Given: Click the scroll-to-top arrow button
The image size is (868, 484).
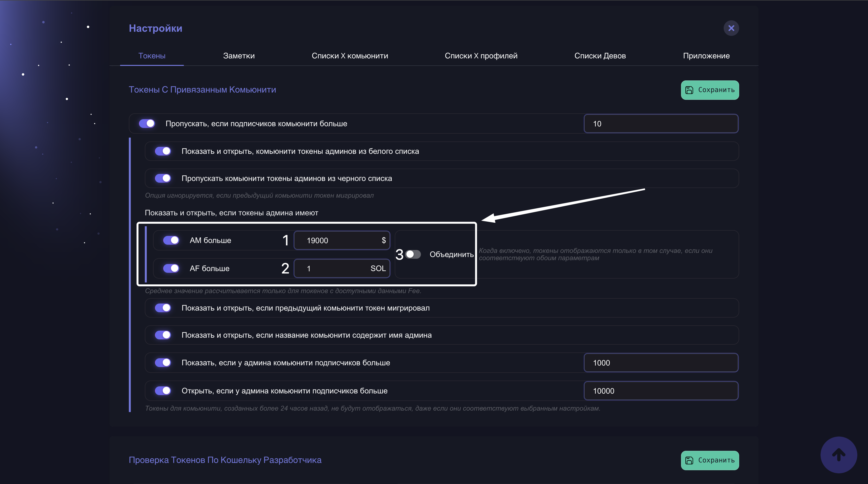Looking at the screenshot, I should tap(838, 455).
